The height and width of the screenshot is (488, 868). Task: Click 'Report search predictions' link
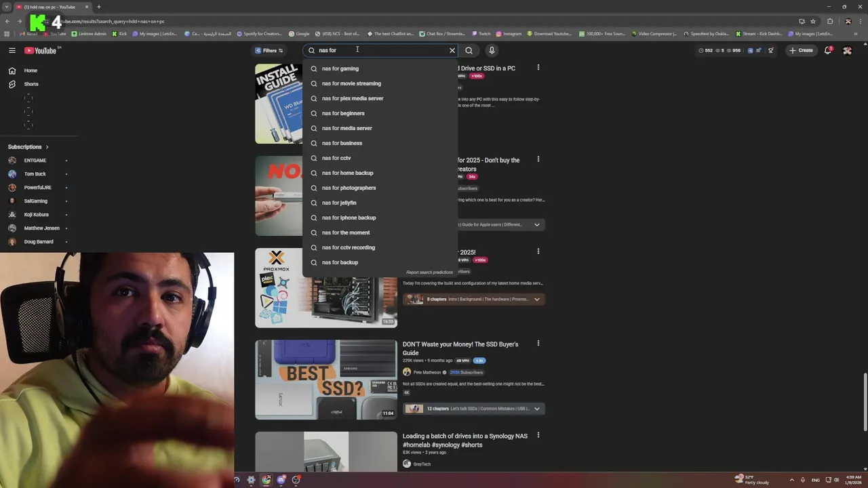point(429,272)
